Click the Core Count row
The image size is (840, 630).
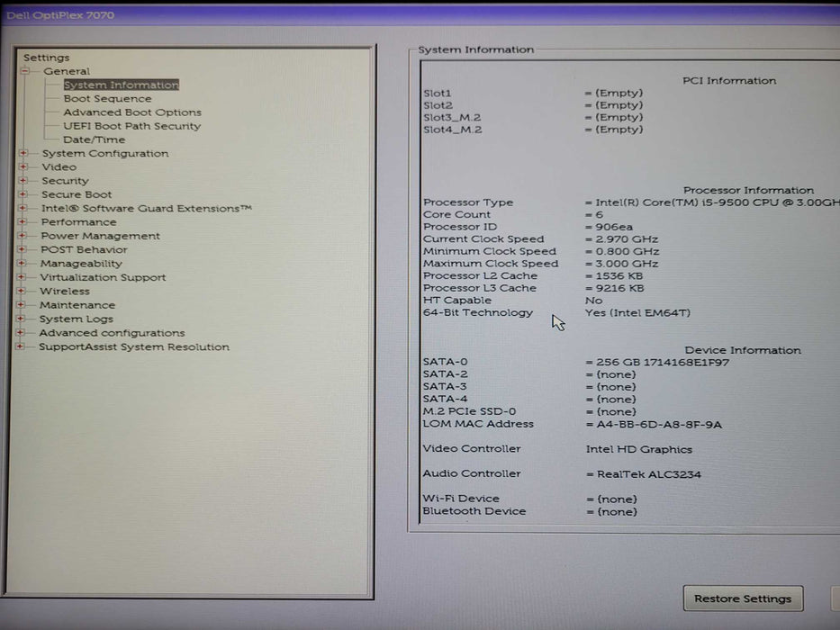click(x=513, y=215)
